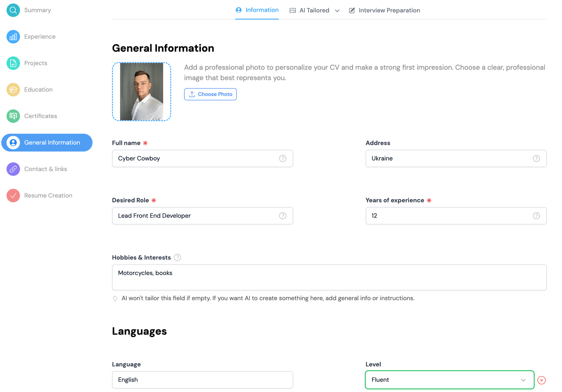Click the Projects document icon
Screen dimensions: 562x392
[13, 63]
